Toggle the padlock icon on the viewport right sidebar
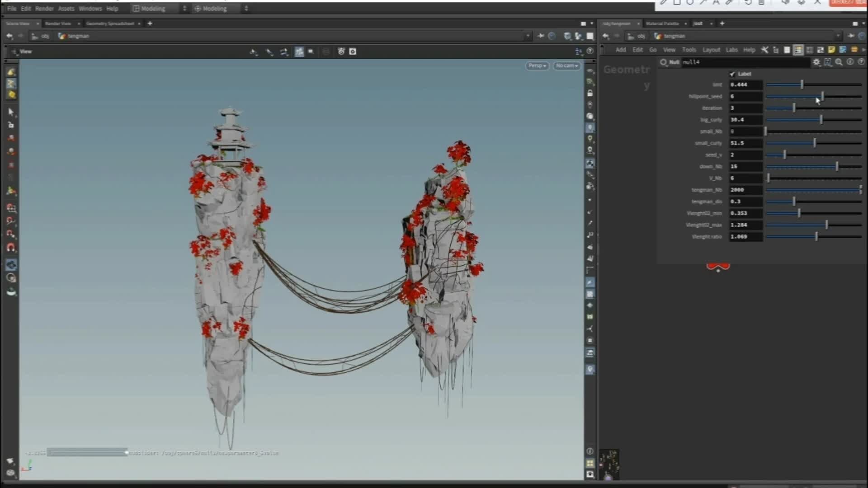Viewport: 868px width, 488px height. [x=590, y=93]
